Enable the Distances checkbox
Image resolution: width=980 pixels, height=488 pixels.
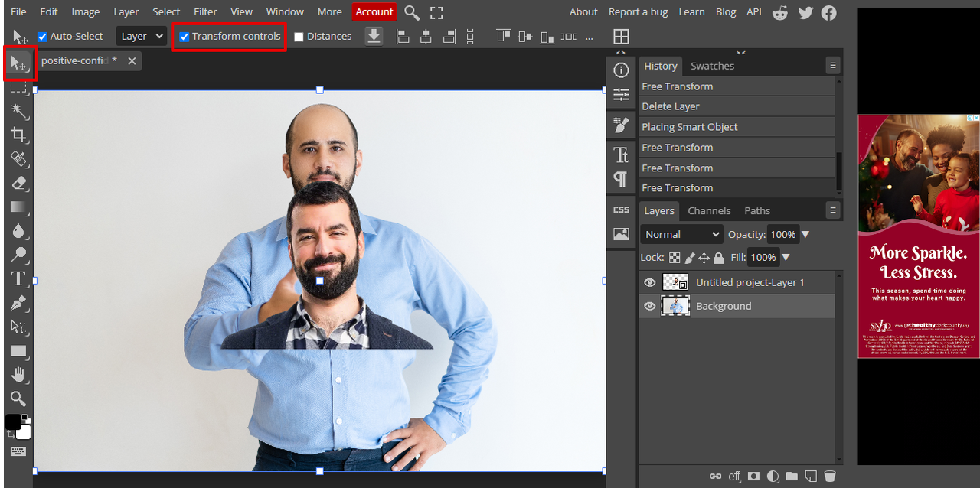[299, 37]
